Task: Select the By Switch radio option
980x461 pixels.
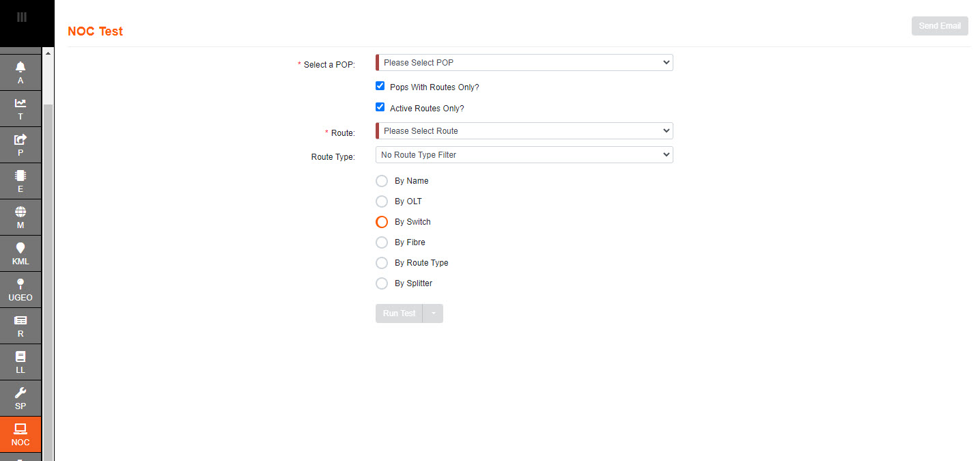Action: (x=382, y=222)
